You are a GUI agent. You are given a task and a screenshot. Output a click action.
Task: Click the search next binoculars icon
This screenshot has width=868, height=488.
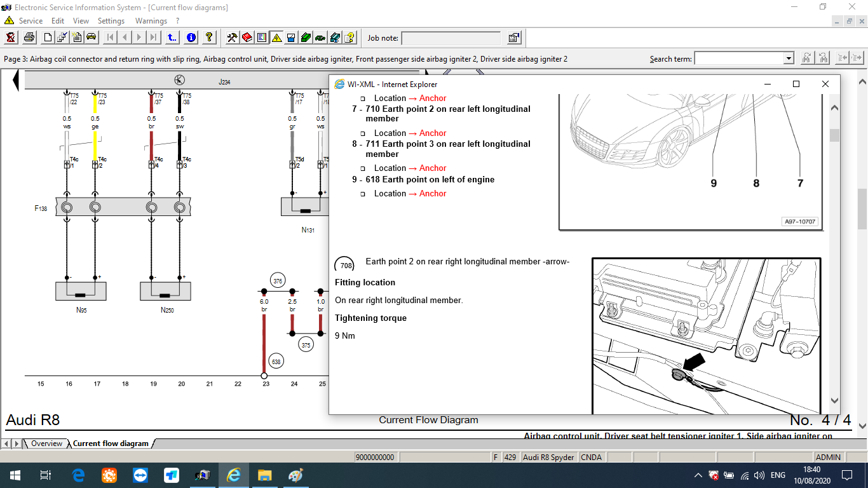tap(823, 58)
